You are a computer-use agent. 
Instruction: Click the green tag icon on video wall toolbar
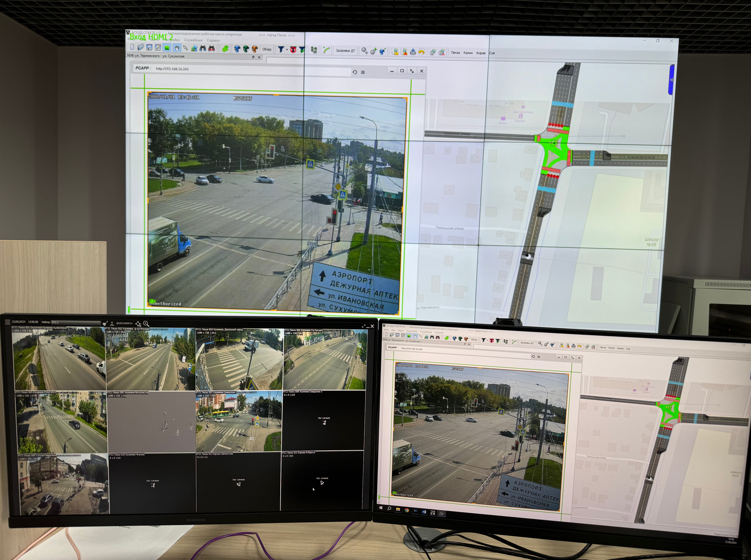click(225, 49)
